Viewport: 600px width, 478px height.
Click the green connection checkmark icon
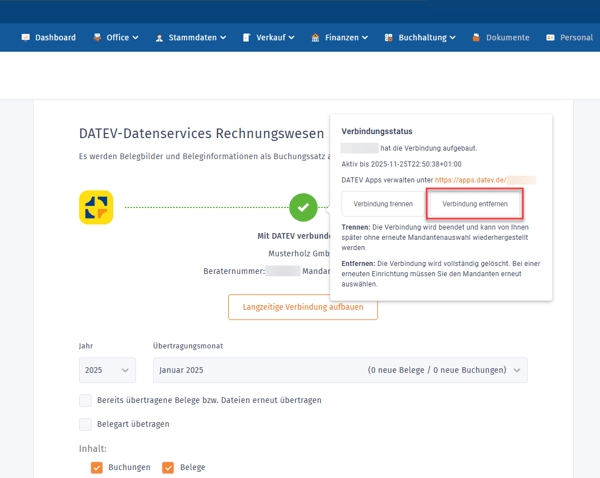[303, 208]
